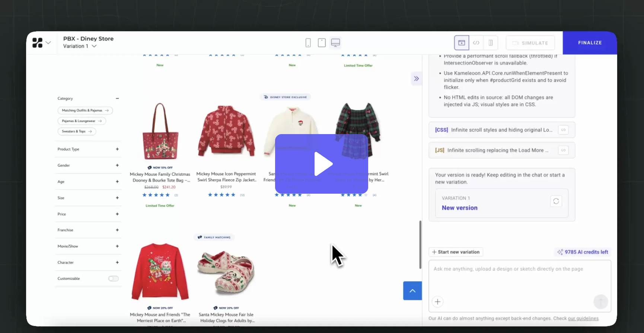Switch to mobile device preview

(x=308, y=43)
